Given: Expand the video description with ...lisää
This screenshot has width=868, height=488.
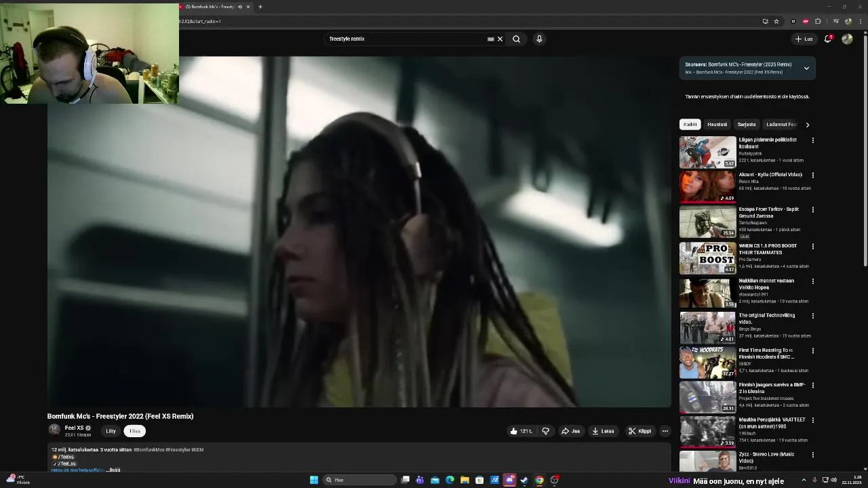Looking at the screenshot, I should point(113,470).
